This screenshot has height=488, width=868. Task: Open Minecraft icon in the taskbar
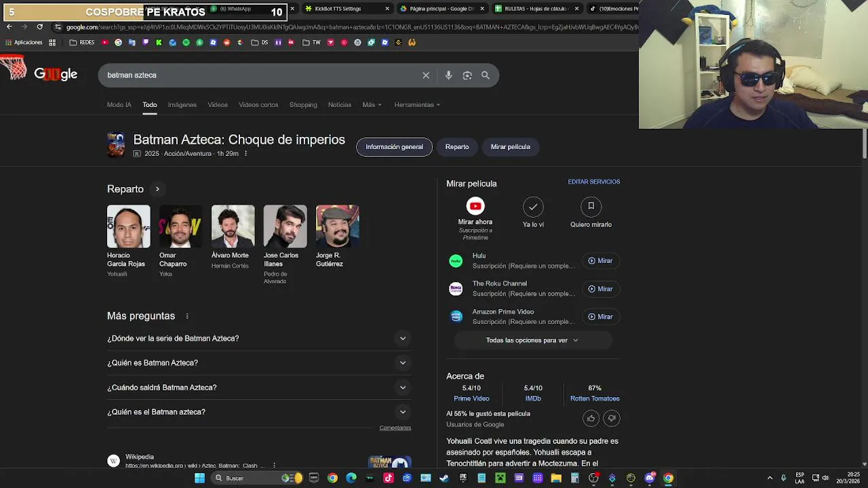coord(500,478)
